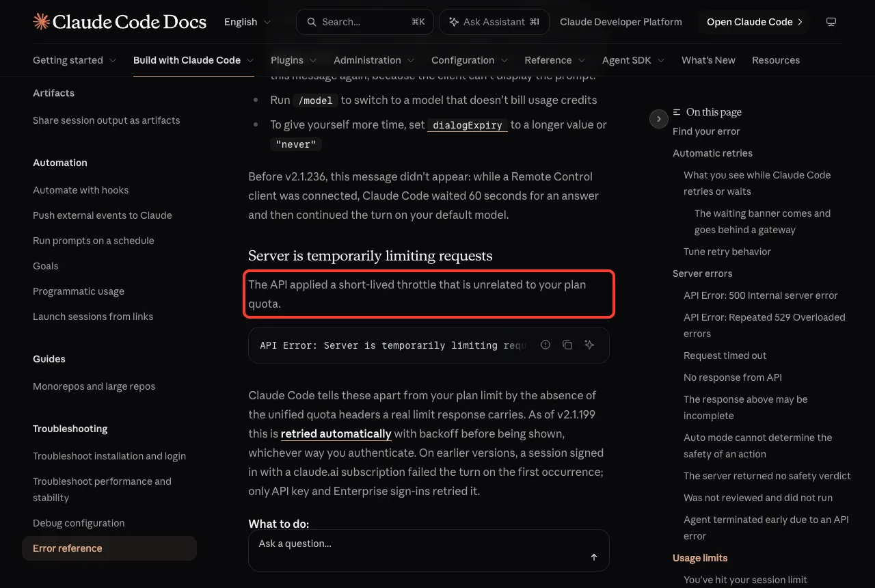Viewport: 875px width, 588px height.
Task: Submit the question with the arrow icon
Action: click(x=594, y=557)
